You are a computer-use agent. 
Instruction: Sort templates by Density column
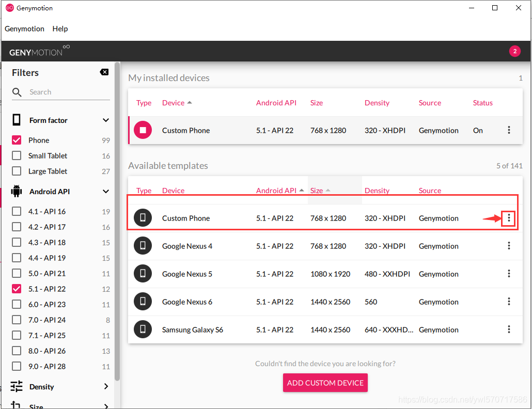click(x=377, y=191)
